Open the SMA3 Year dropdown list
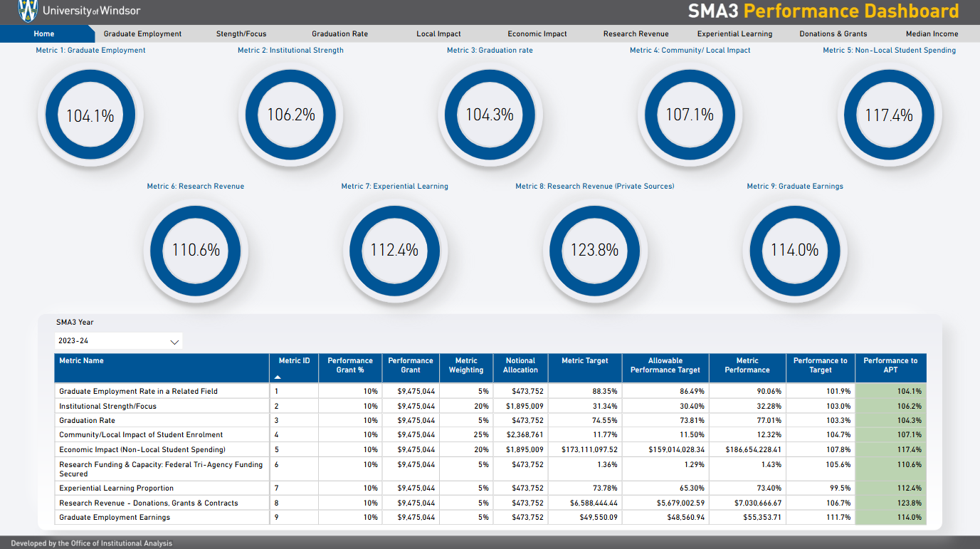 coord(117,341)
